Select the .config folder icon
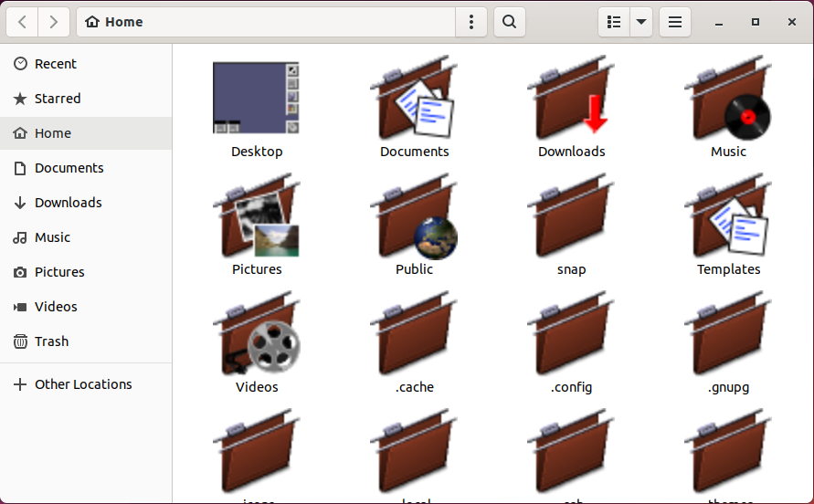Image resolution: width=814 pixels, height=504 pixels. [571, 333]
